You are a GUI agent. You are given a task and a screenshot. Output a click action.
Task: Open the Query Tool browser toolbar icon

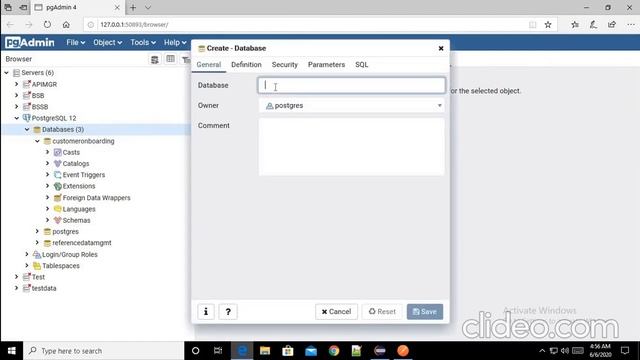click(x=155, y=60)
